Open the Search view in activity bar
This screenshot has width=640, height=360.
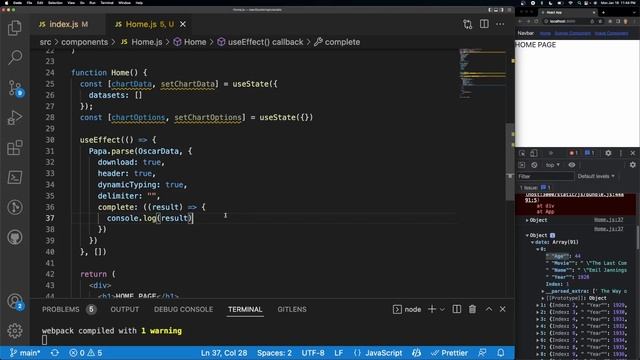(15, 57)
